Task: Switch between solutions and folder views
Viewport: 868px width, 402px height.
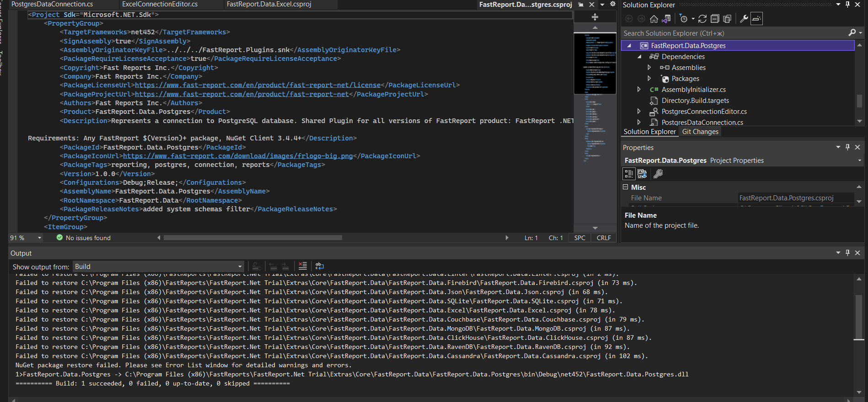Action: pos(666,19)
